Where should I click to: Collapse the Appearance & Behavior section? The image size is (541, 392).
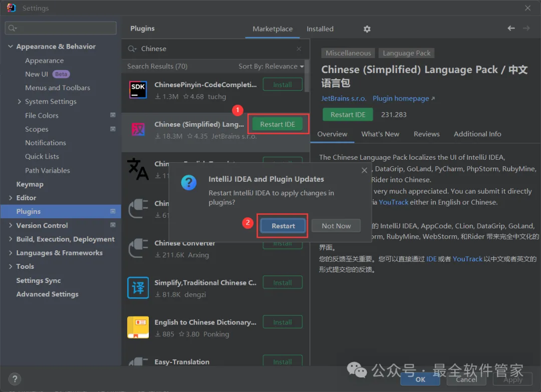tap(11, 46)
